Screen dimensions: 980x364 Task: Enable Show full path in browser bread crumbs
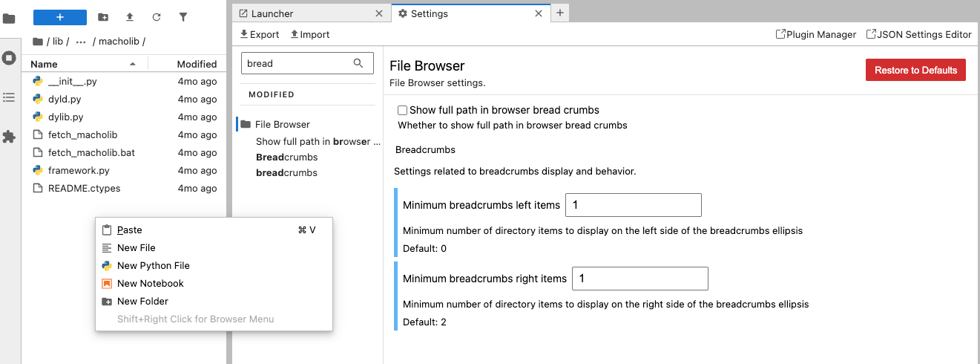point(403,110)
